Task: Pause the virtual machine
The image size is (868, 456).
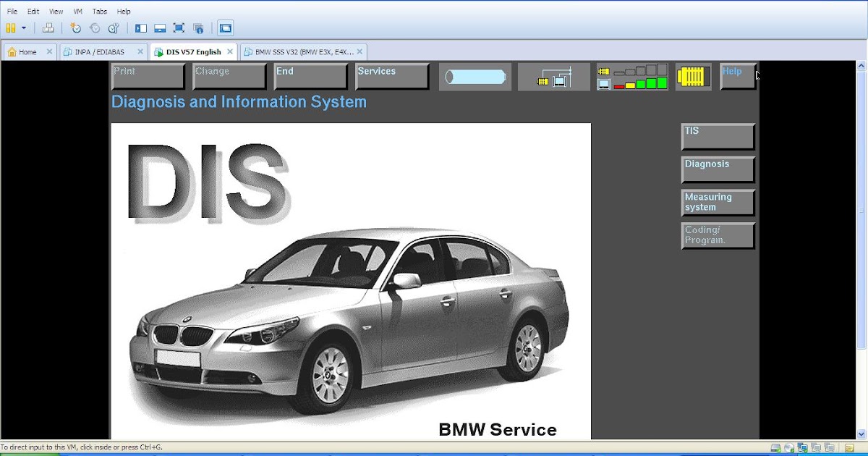Action: coord(10,28)
